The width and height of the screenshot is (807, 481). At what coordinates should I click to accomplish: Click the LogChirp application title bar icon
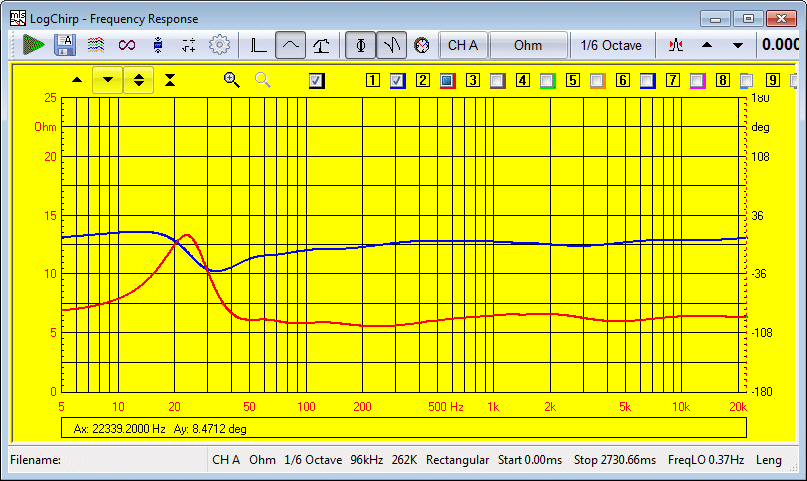click(x=17, y=19)
